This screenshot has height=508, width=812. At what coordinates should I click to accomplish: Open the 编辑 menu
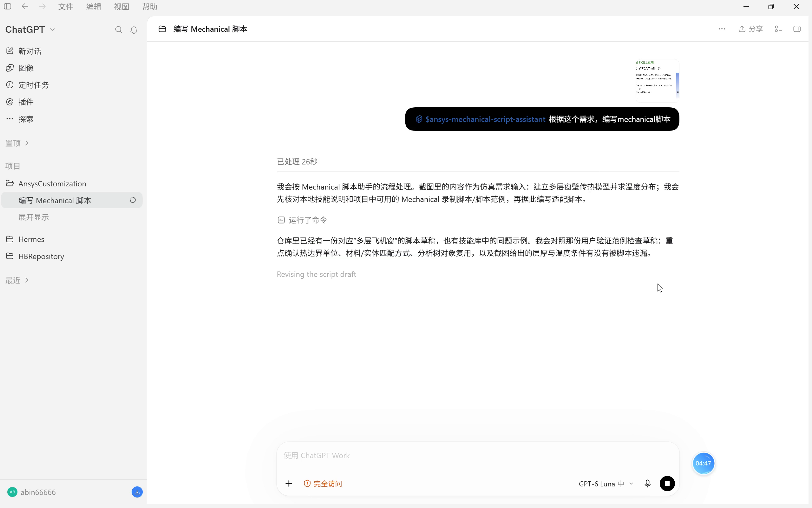(x=94, y=7)
